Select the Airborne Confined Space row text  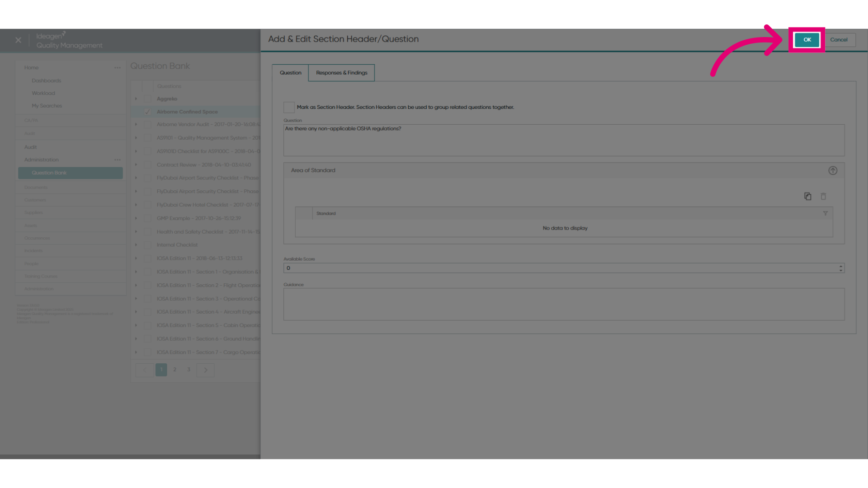point(187,112)
